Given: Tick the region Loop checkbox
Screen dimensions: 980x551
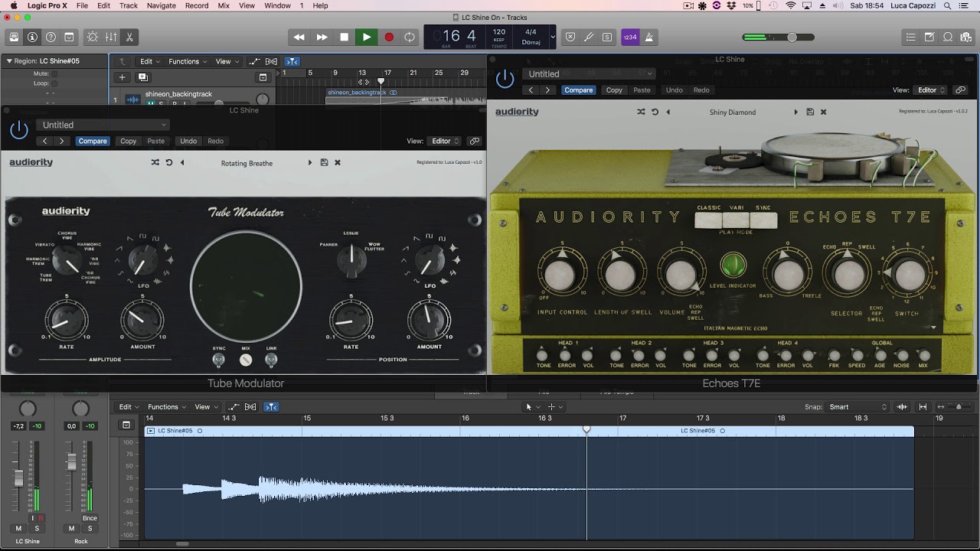Looking at the screenshot, I should (x=55, y=83).
